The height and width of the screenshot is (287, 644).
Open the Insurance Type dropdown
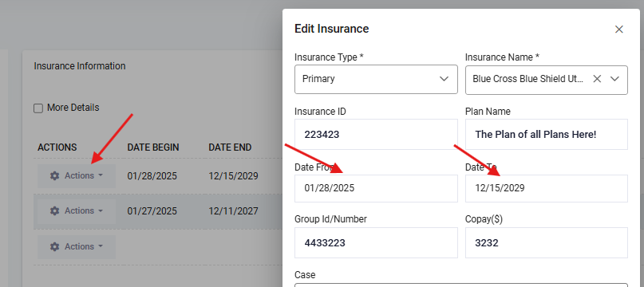376,79
